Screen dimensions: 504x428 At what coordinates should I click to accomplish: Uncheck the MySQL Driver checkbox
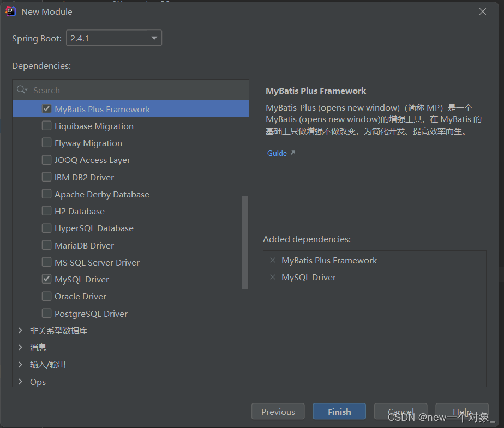pos(46,279)
